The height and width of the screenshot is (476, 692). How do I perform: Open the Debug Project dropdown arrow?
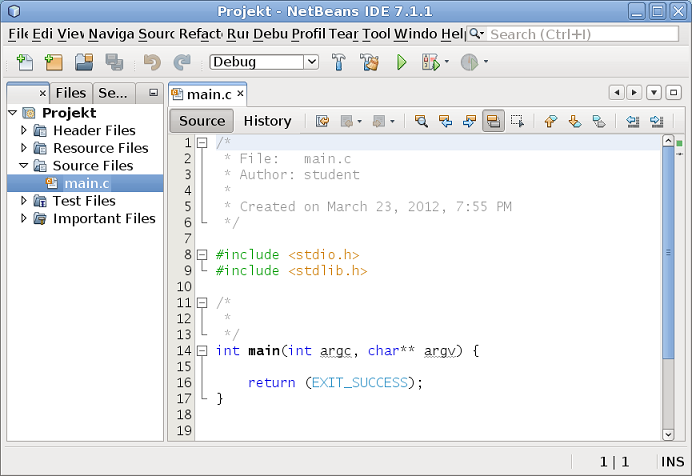click(x=447, y=62)
